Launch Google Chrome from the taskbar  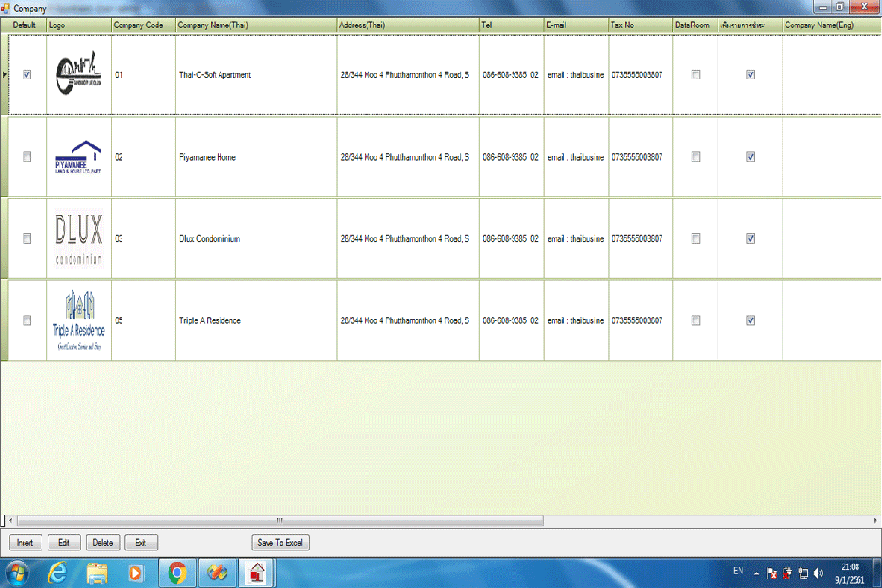coord(177,572)
